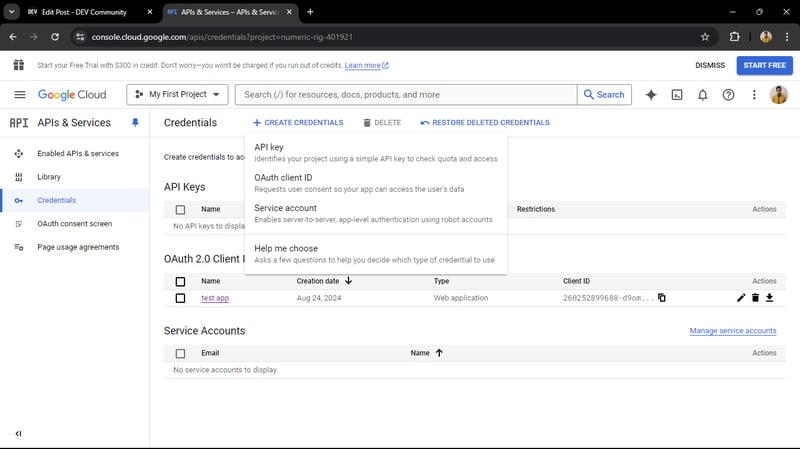Viewport: 800px width, 449px height.
Task: Dismiss the free trial banner
Action: coord(710,65)
